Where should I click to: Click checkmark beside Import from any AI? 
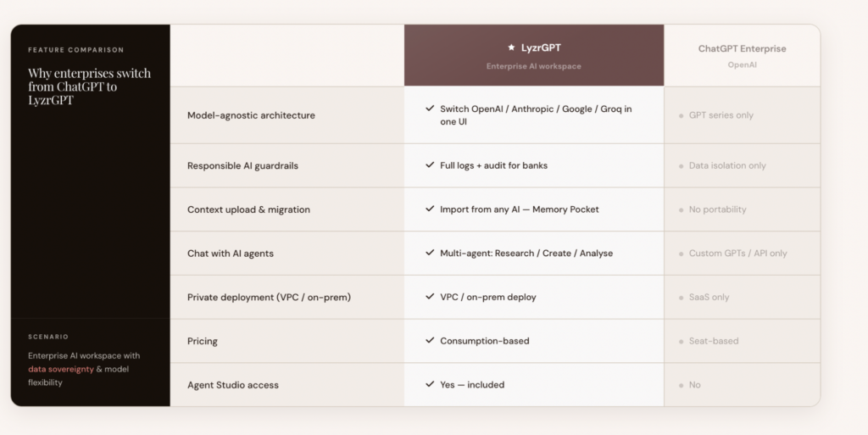[430, 209]
